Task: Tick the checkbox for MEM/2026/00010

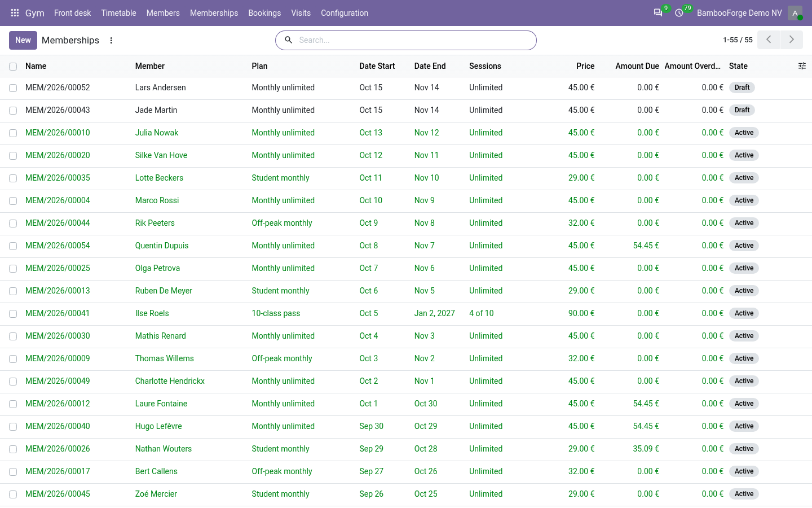Action: 13,133
